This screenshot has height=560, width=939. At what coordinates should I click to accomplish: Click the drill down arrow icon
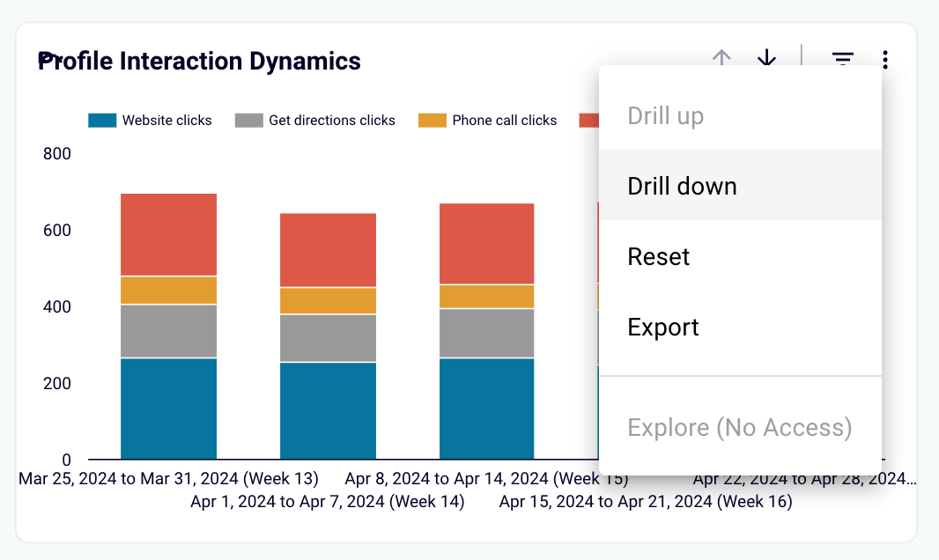pos(766,57)
